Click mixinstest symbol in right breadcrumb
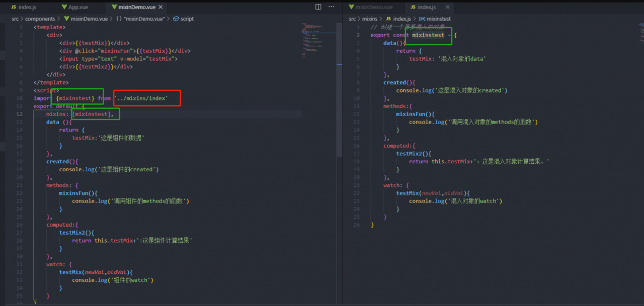Screen dimensions: 644x306 click(438, 19)
